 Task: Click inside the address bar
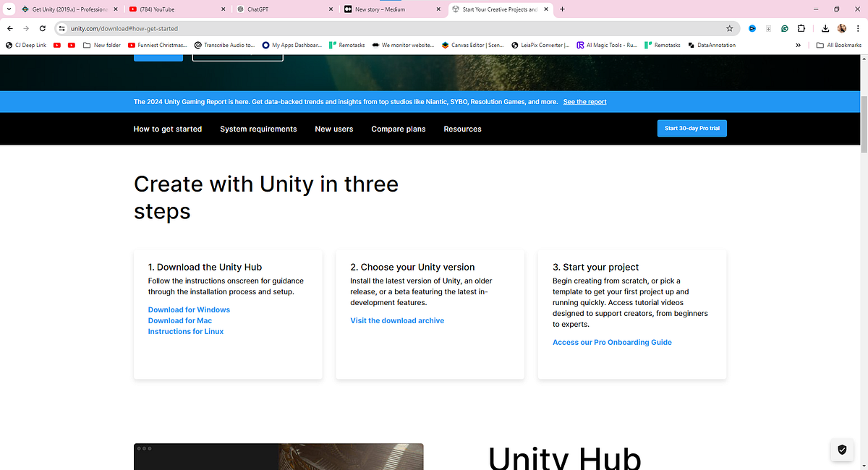pyautogui.click(x=217, y=28)
